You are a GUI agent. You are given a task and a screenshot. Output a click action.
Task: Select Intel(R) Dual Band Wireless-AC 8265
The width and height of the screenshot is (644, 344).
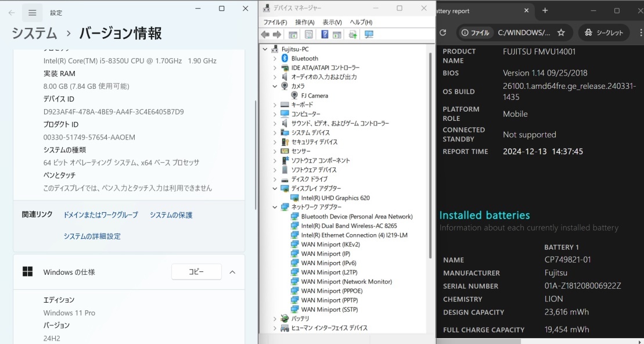[348, 225]
